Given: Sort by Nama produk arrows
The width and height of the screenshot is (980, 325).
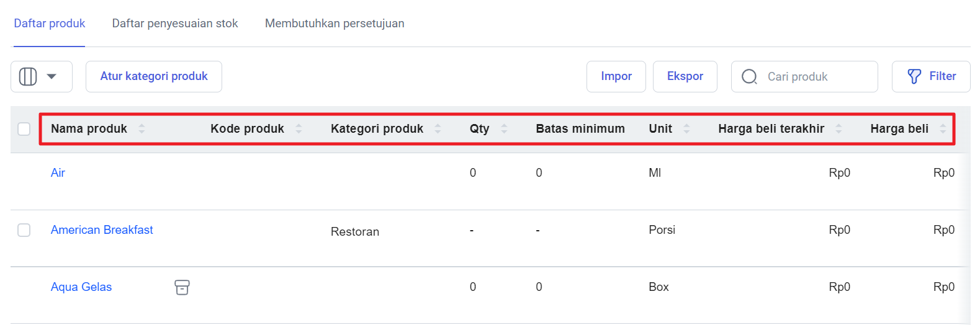Looking at the screenshot, I should click(x=142, y=128).
